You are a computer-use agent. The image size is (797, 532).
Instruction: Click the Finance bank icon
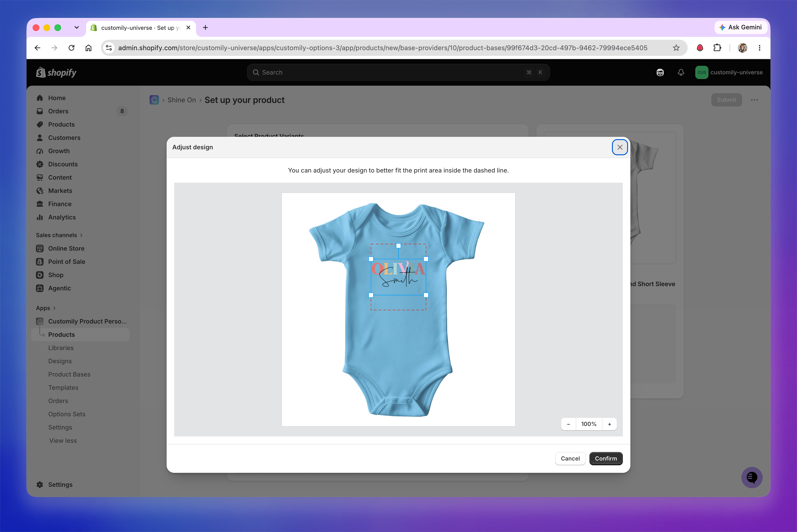[40, 204]
